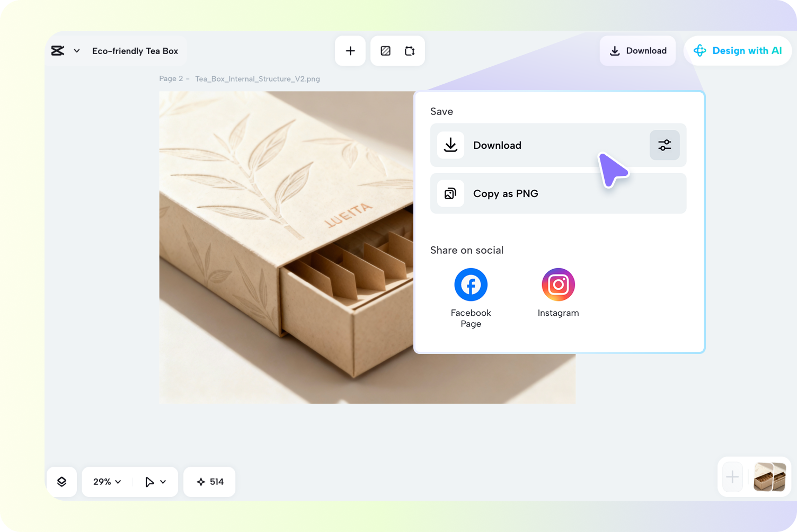Image resolution: width=797 pixels, height=532 pixels.
Task: Open the 29% zoom level dropdown
Action: (107, 482)
